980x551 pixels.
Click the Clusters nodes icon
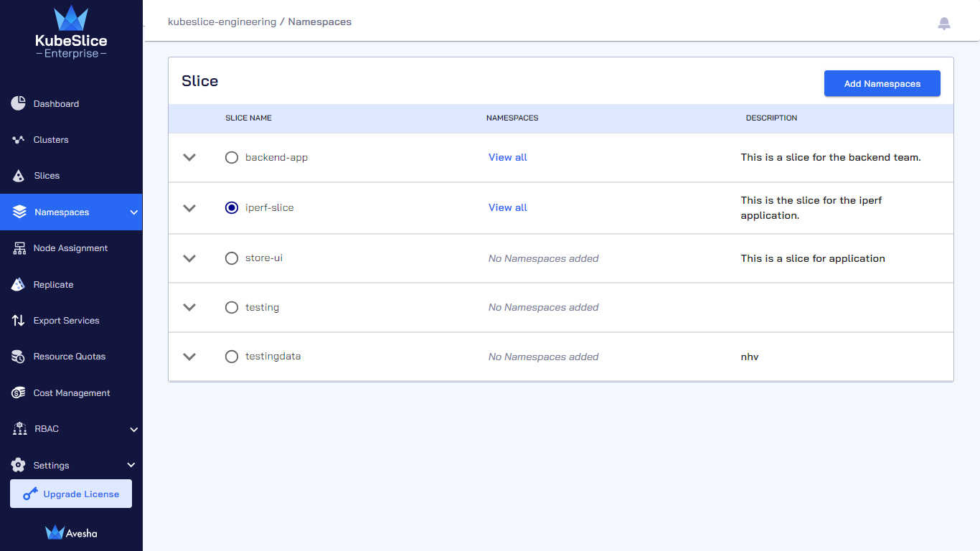point(19,140)
